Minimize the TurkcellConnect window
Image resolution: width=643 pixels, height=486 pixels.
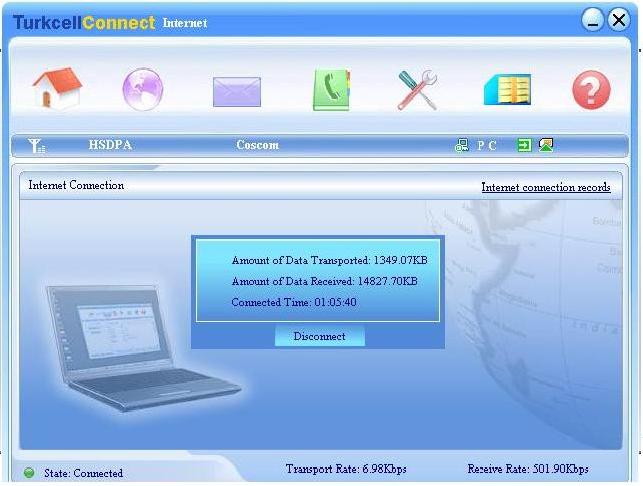[593, 20]
